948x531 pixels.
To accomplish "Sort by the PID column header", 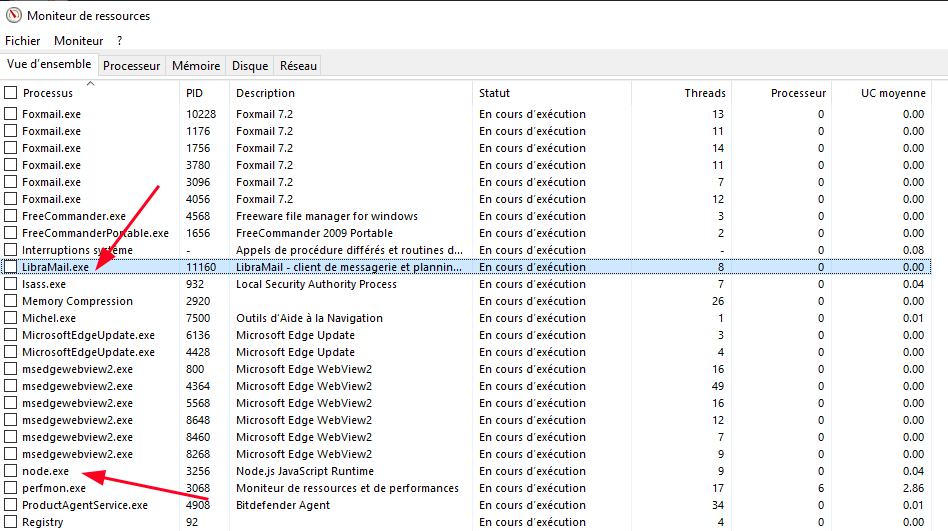I will click(194, 93).
